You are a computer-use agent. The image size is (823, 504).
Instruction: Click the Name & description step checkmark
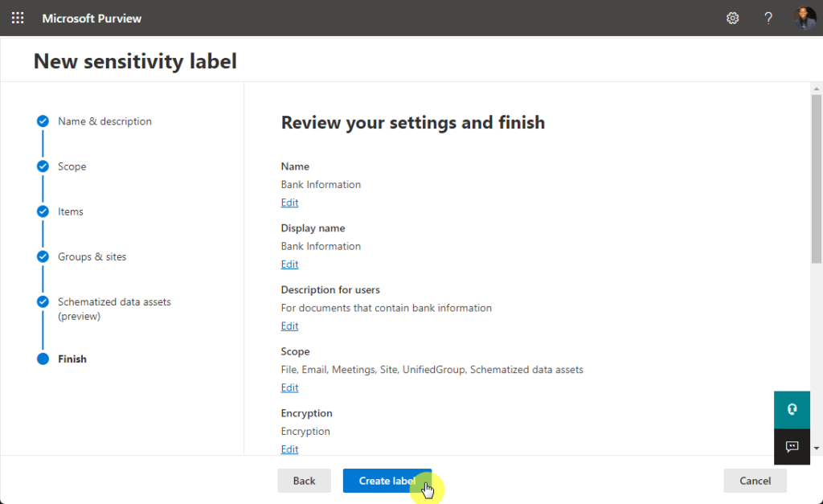click(x=43, y=121)
